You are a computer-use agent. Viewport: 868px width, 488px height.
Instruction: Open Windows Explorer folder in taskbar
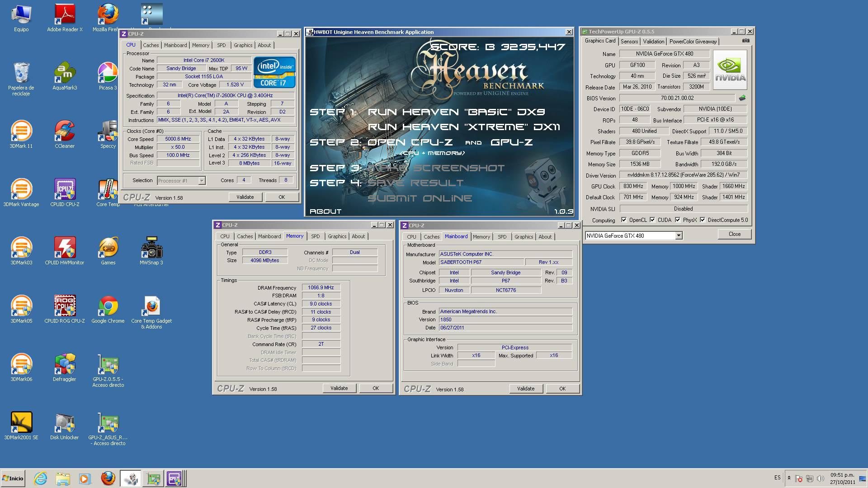tap(63, 479)
